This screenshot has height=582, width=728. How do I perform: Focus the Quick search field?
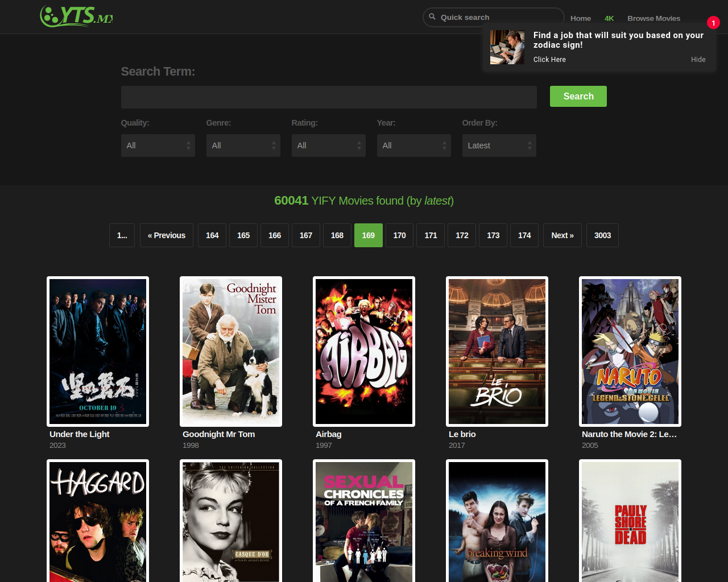(x=494, y=17)
